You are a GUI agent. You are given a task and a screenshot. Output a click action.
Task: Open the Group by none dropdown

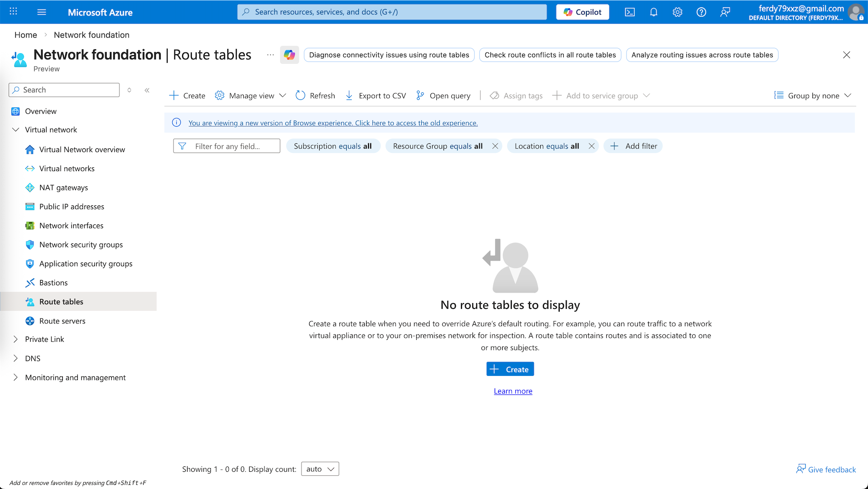coord(813,95)
